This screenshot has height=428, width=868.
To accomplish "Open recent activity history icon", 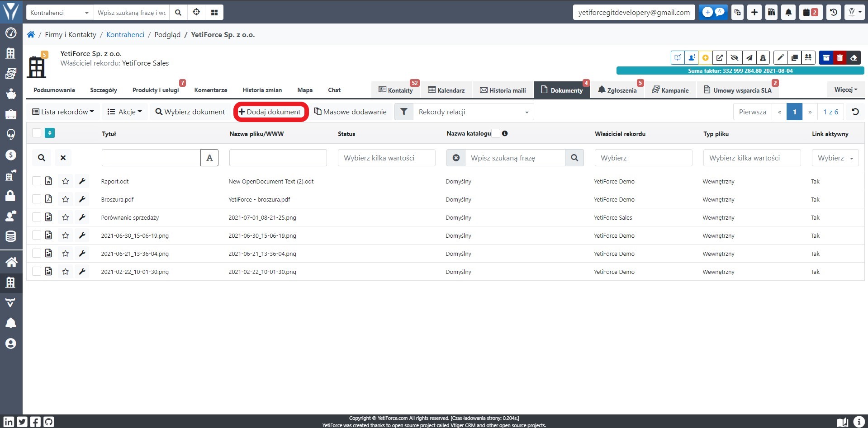I will [834, 13].
